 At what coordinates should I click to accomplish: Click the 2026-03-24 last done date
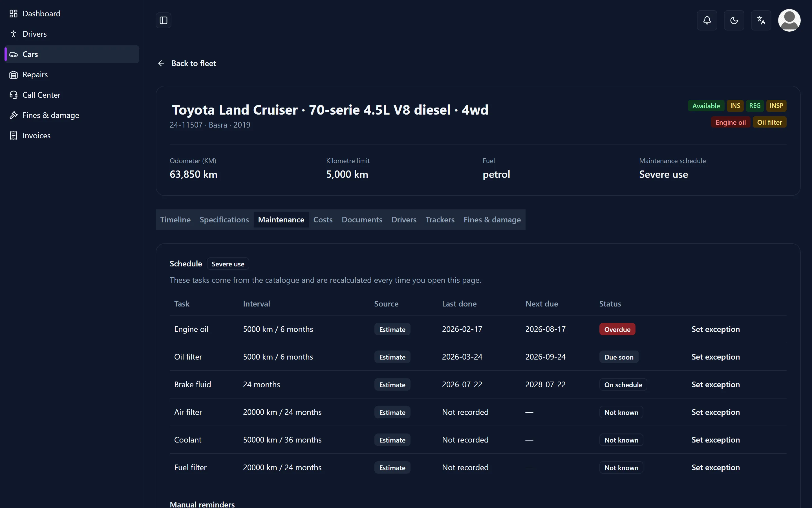coord(462,357)
